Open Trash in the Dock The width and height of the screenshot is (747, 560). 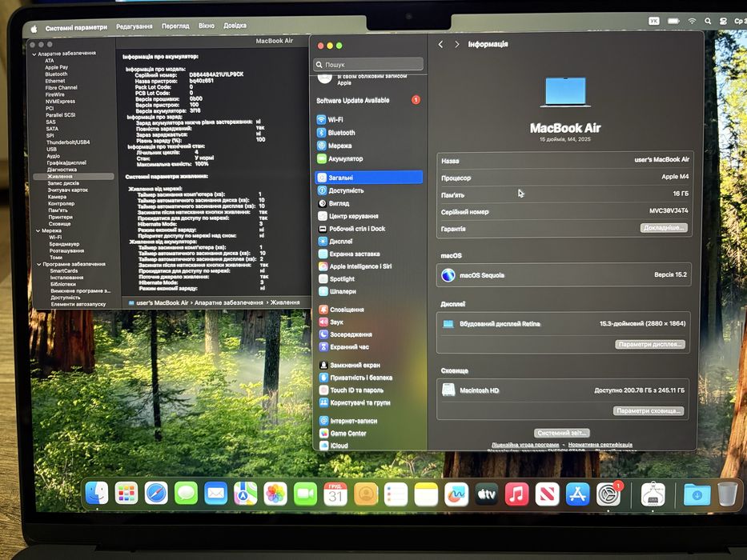727,494
